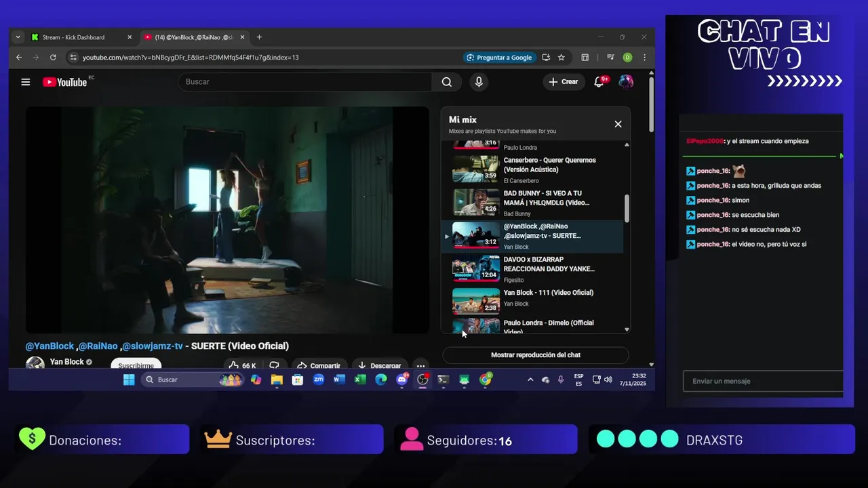The image size is (868, 488).
Task: Click the video player area
Action: click(x=227, y=220)
